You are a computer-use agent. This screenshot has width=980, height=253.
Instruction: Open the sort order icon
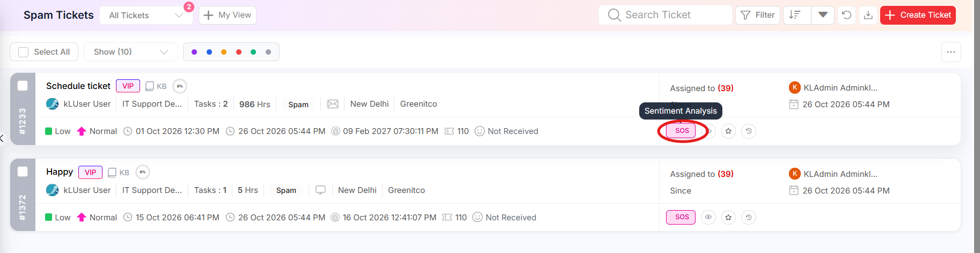(x=795, y=15)
